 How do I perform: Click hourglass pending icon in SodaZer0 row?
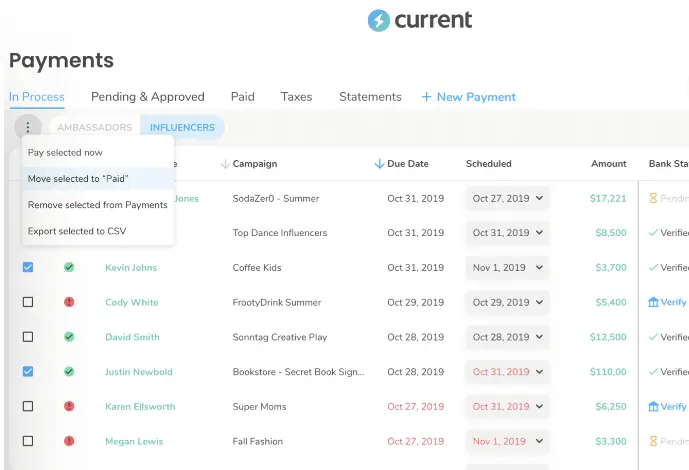pyautogui.click(x=653, y=198)
